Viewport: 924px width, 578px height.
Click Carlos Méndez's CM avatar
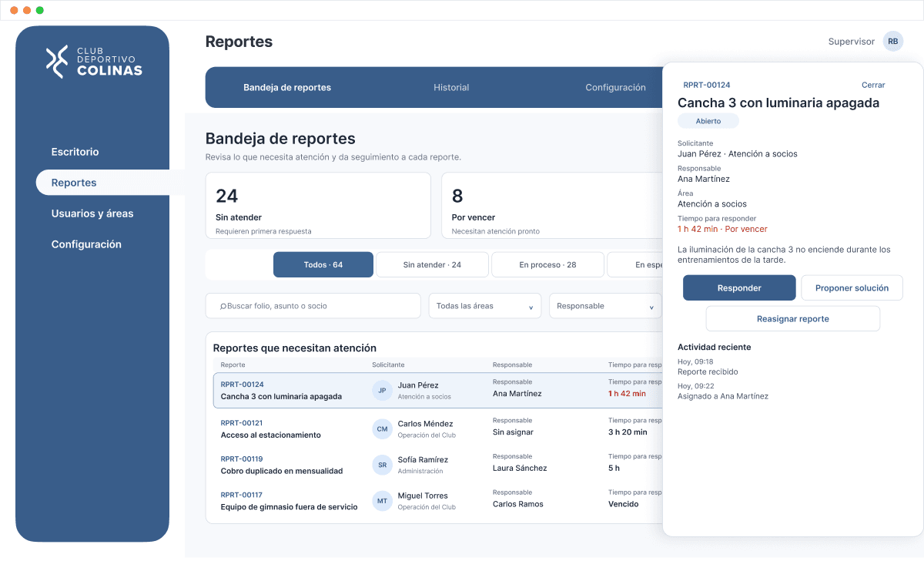[x=382, y=429]
